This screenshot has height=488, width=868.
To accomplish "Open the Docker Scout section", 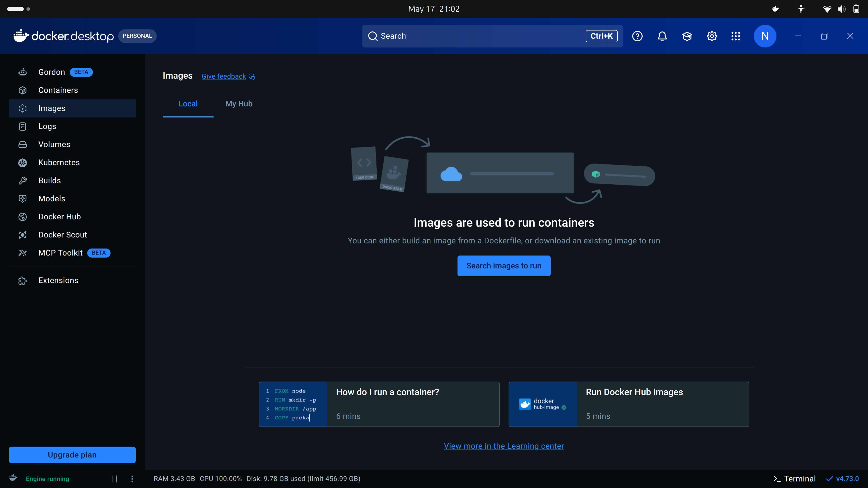I will [x=72, y=235].
